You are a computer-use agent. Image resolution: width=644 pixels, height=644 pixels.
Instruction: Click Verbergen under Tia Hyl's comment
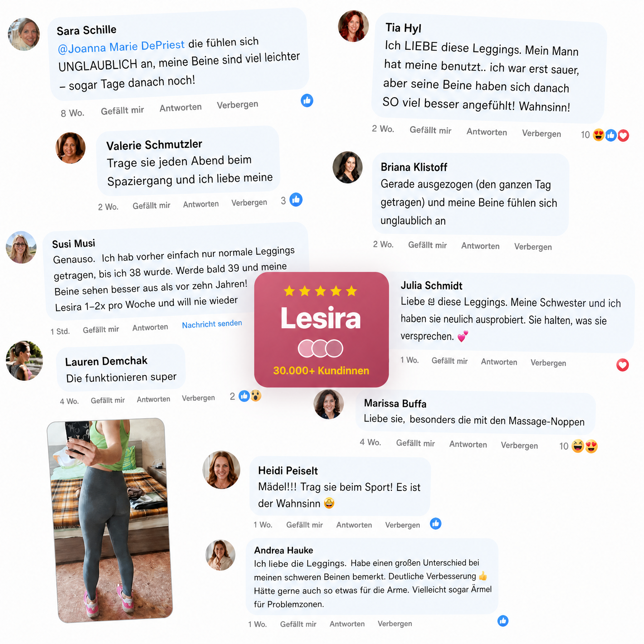[x=541, y=133]
